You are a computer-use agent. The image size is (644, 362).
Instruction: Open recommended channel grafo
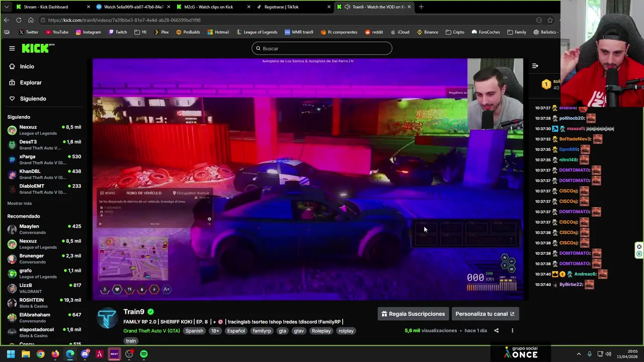click(x=44, y=274)
